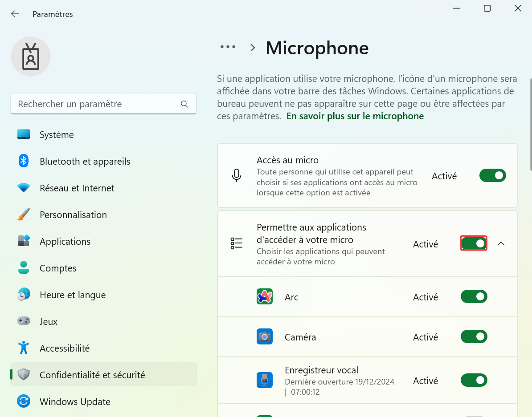Open the user profile avatar
Image resolution: width=532 pixels, height=417 pixels.
point(31,57)
